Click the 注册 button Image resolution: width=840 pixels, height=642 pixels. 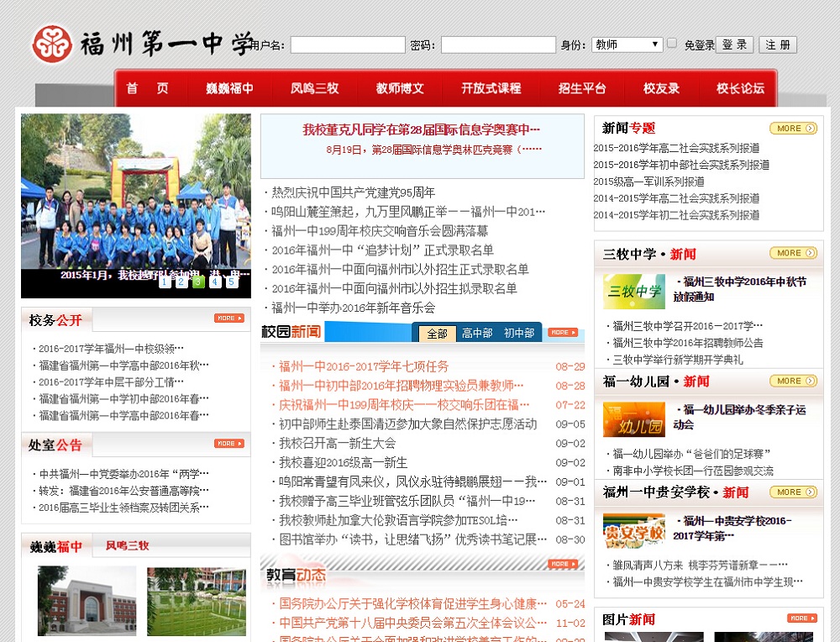tap(778, 45)
